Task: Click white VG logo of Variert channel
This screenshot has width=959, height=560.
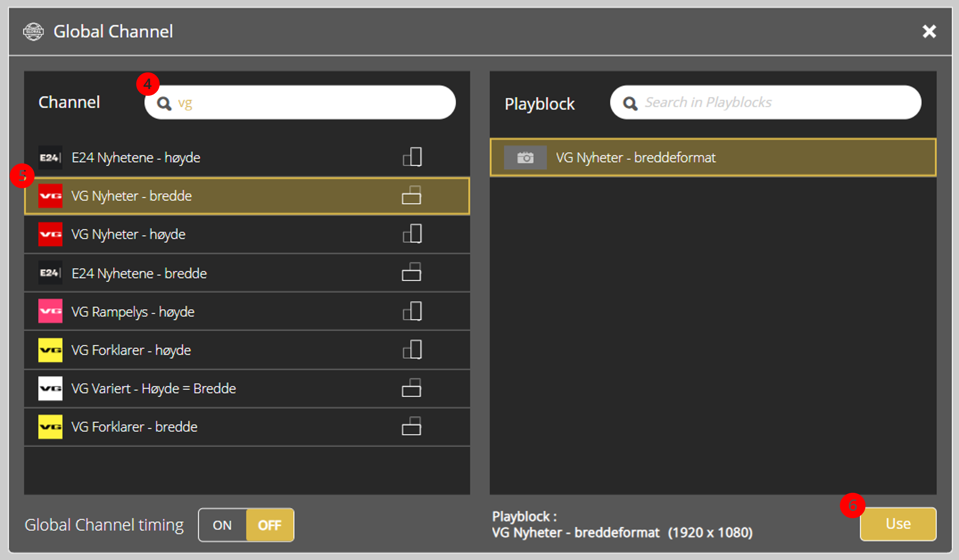Action: tap(50, 388)
